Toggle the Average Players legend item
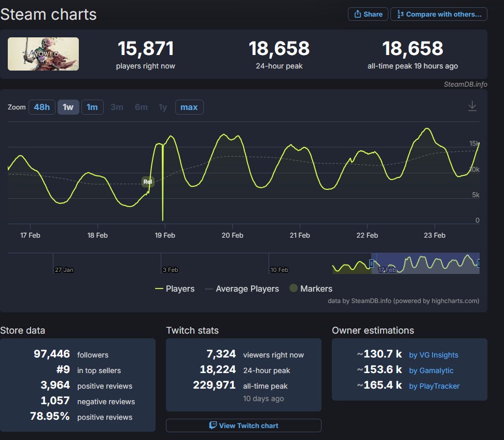504x440 pixels. tap(242, 289)
